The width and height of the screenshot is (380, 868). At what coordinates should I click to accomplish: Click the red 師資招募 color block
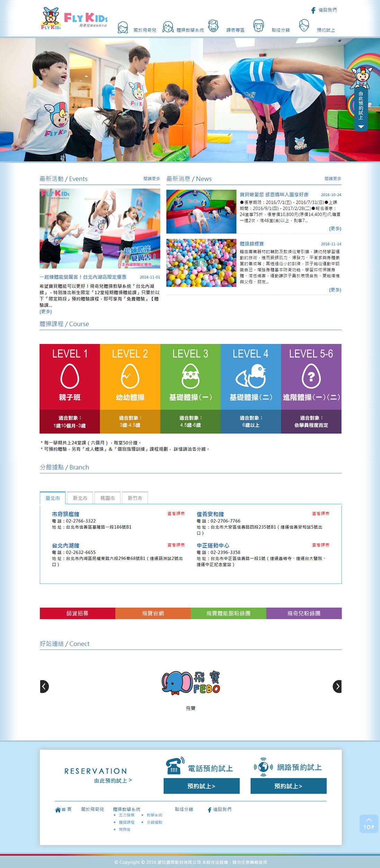point(77,613)
